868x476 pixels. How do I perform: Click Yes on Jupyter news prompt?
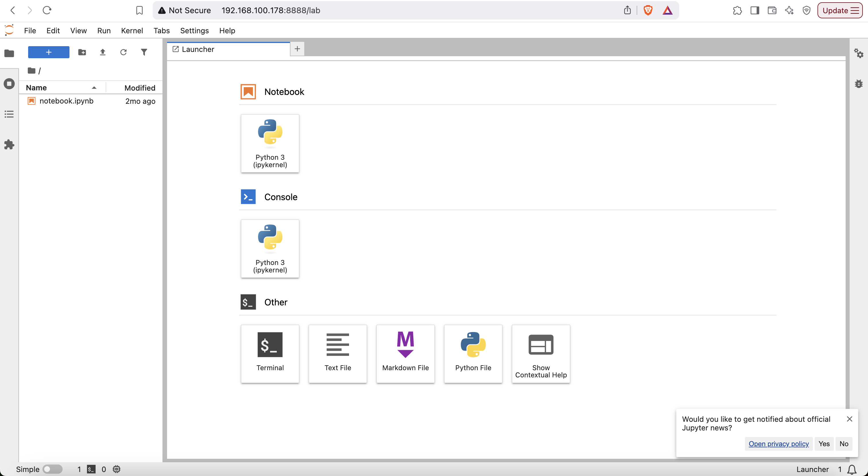[824, 444]
